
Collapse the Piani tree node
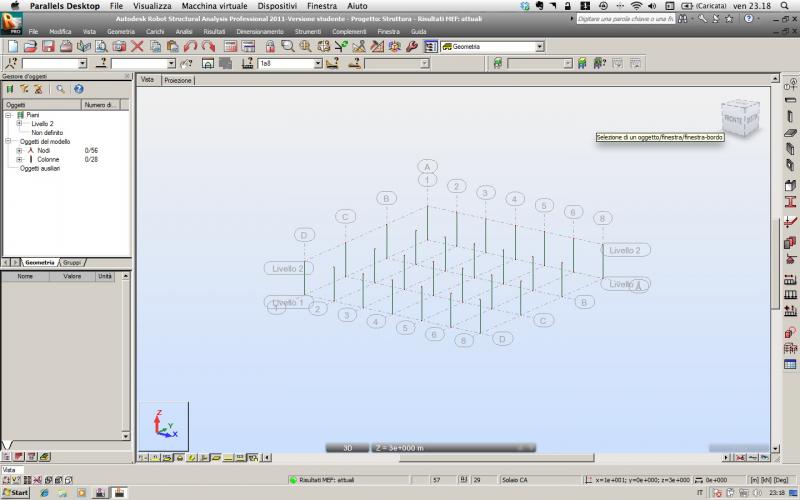[8, 115]
